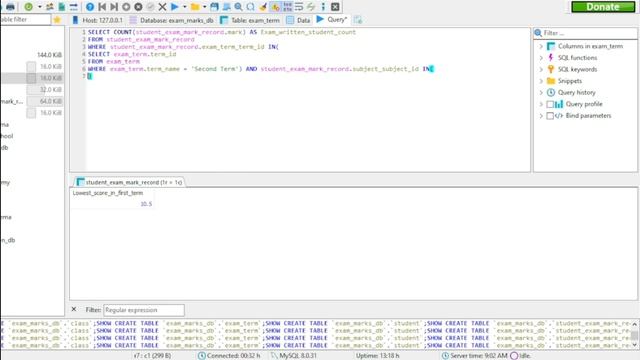The image size is (640, 360).
Task: Select the Query history clock icon
Action: pos(551,93)
